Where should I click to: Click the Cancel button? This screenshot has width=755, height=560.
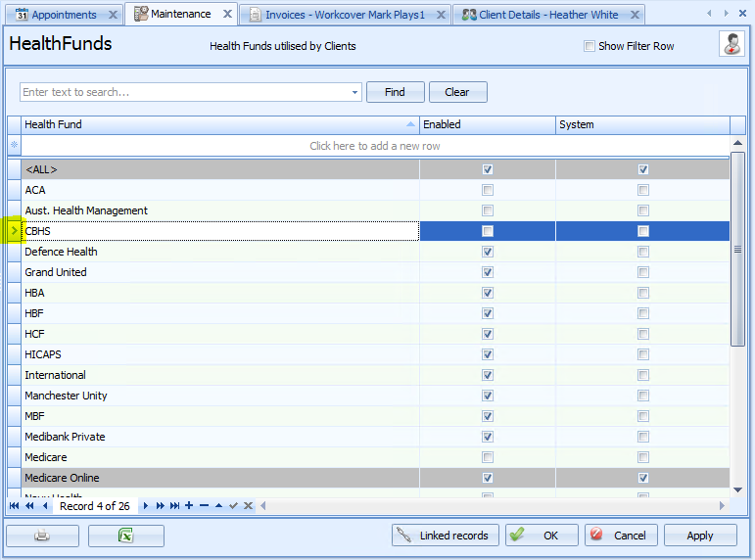coord(620,536)
